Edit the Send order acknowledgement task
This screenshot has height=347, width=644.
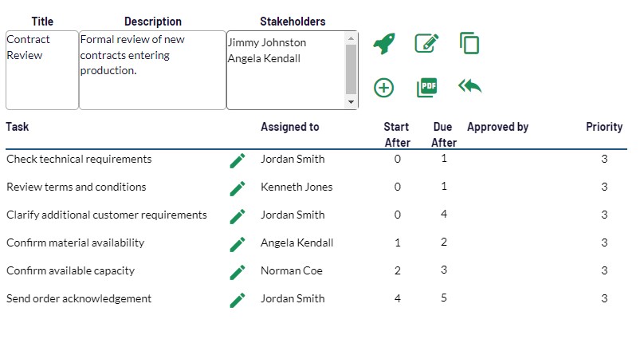click(x=237, y=299)
